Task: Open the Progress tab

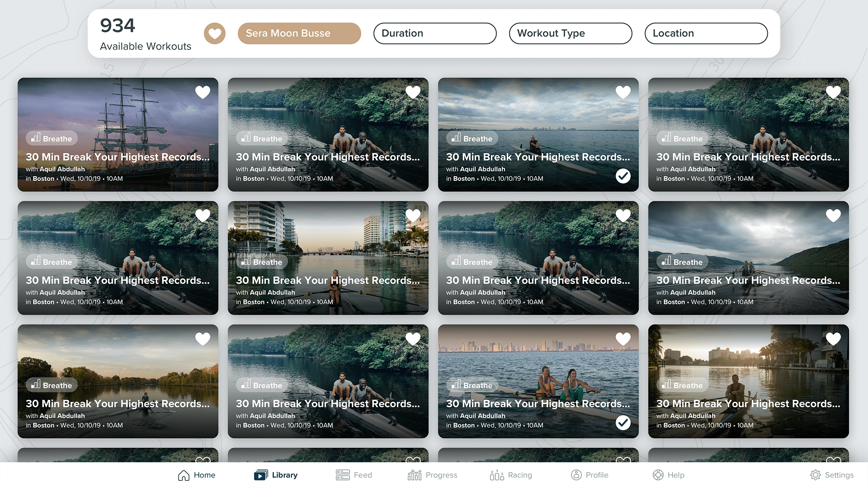Action: pyautogui.click(x=432, y=475)
